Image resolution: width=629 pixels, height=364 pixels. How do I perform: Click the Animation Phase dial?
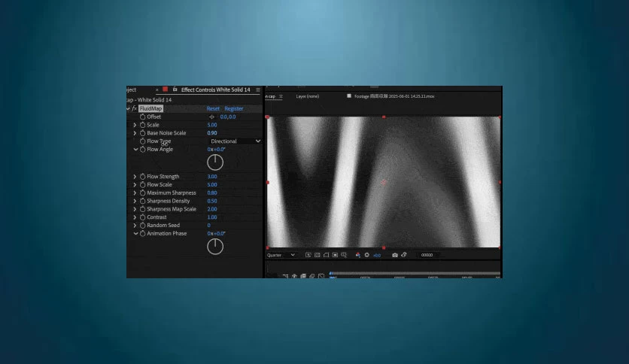pos(215,247)
